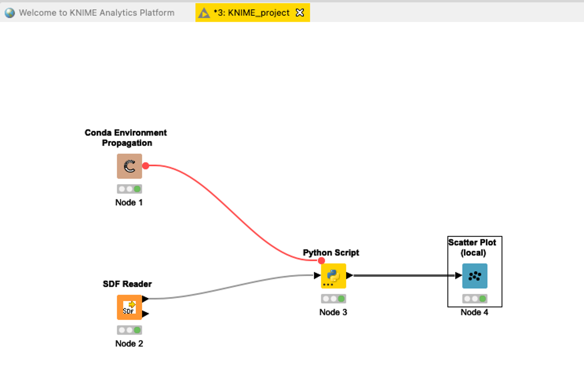584x392 pixels.
Task: Click the Scatter Plot (local) label
Action: tap(472, 247)
